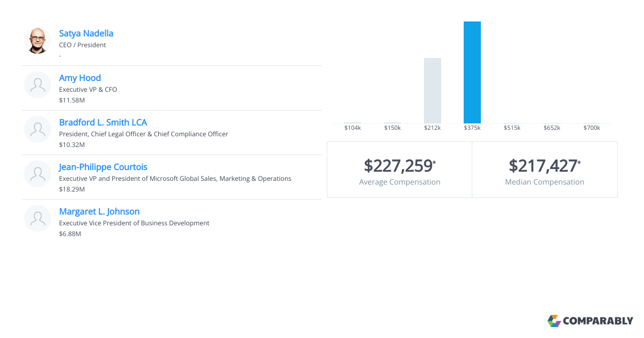Image resolution: width=644 pixels, height=338 pixels.
Task: Select Microsoft Global Sales title text
Action: click(175, 179)
